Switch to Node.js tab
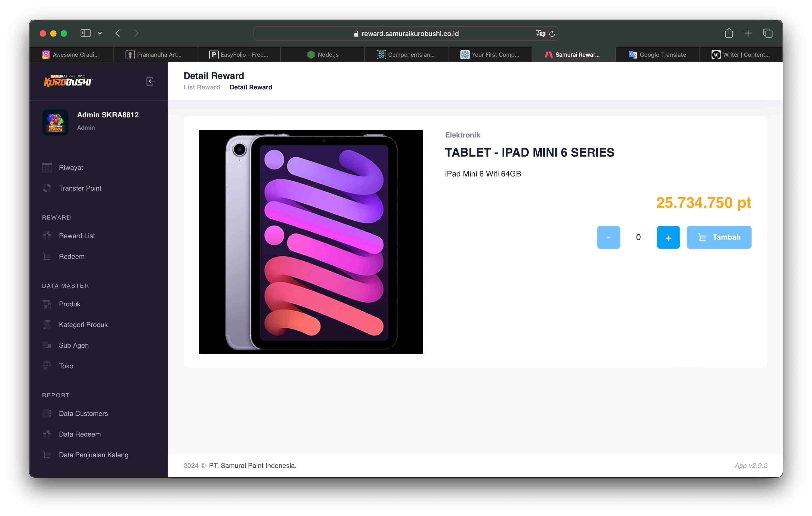Image resolution: width=812 pixels, height=516 pixels. click(x=322, y=55)
